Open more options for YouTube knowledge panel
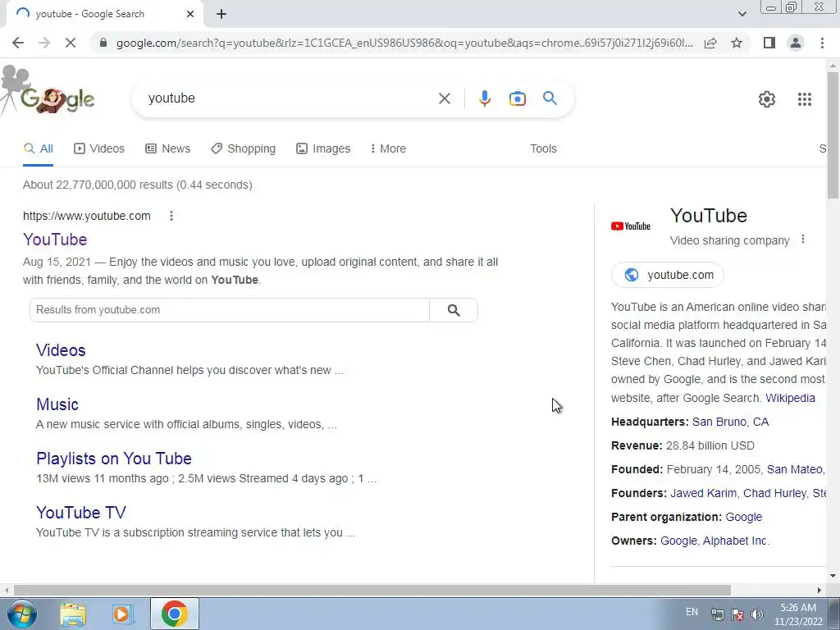Image resolution: width=840 pixels, height=630 pixels. [803, 240]
